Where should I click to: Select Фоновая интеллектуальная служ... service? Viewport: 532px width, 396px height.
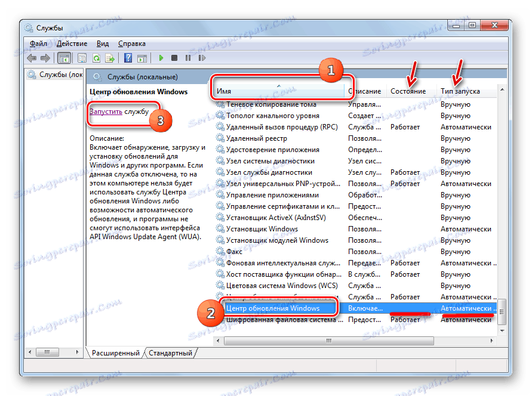pos(283,263)
